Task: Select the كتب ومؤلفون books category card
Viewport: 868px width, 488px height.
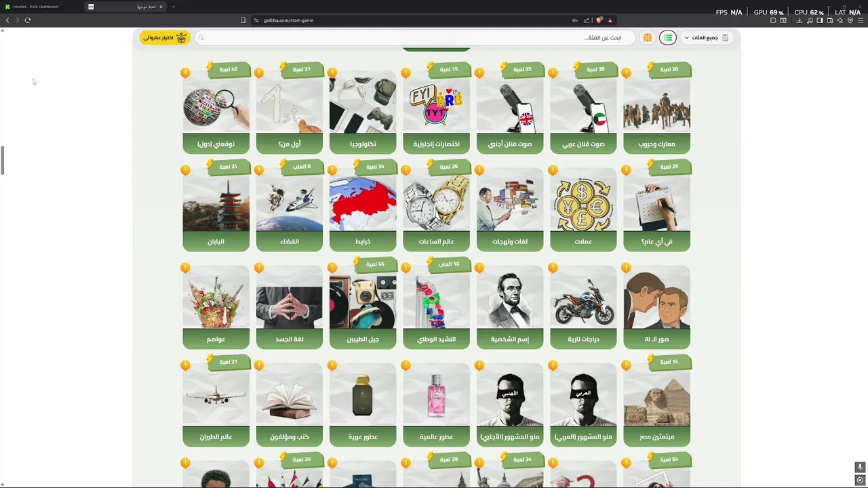Action: (x=290, y=404)
